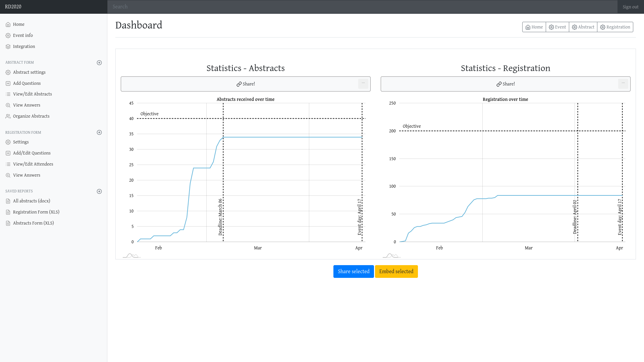Open Event info page
Viewport: 644px width, 362px height.
pyautogui.click(x=54, y=36)
